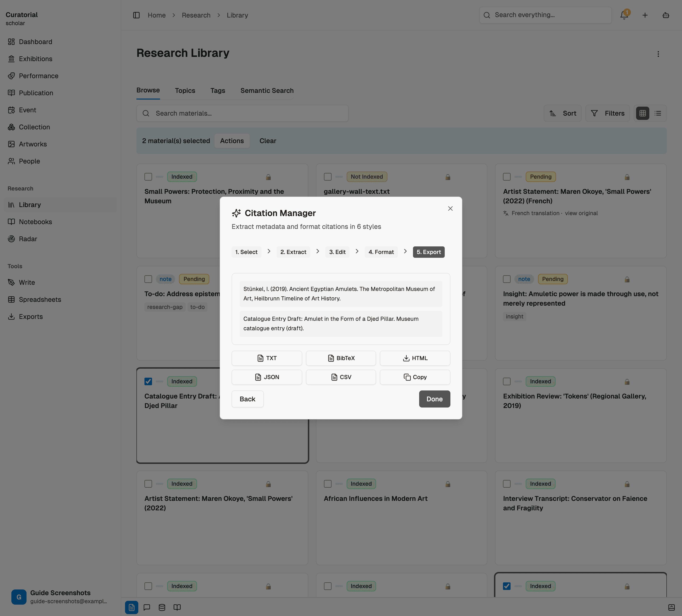Open the Filters dropdown
682x616 pixels.
[608, 113]
